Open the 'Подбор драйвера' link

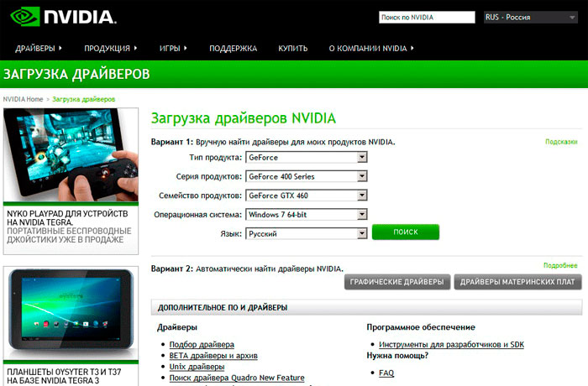[x=202, y=344]
